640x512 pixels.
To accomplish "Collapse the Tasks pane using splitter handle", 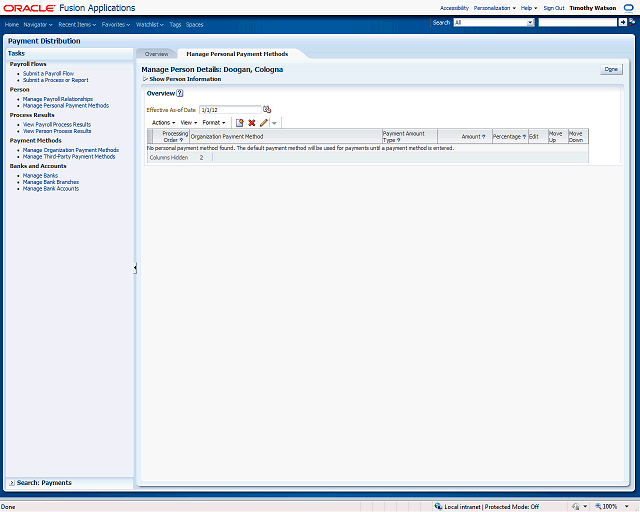I will (x=135, y=268).
